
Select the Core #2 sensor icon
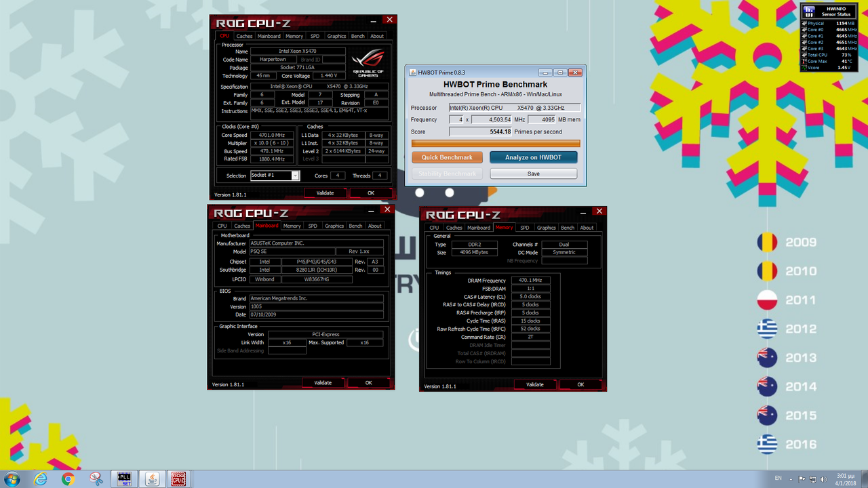coord(804,43)
